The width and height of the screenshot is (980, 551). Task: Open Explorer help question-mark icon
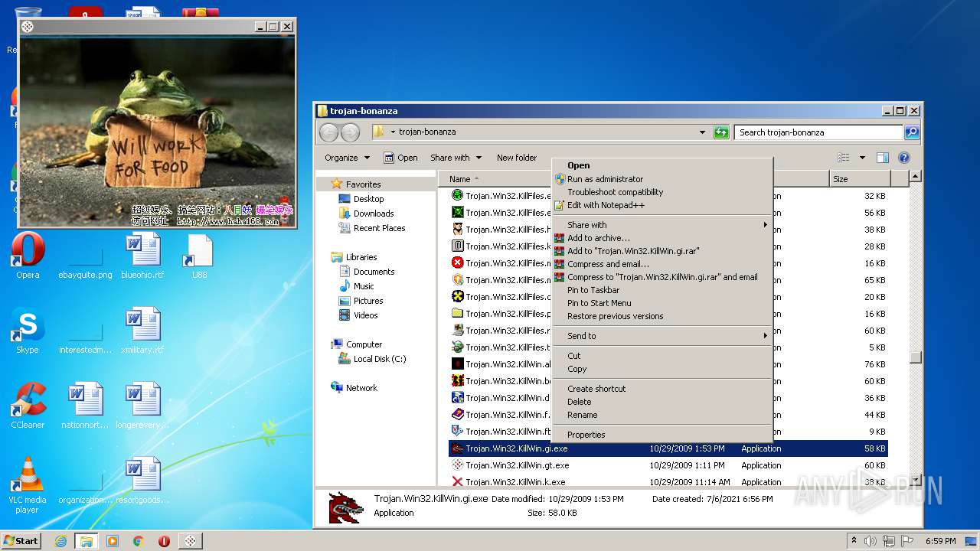click(903, 158)
